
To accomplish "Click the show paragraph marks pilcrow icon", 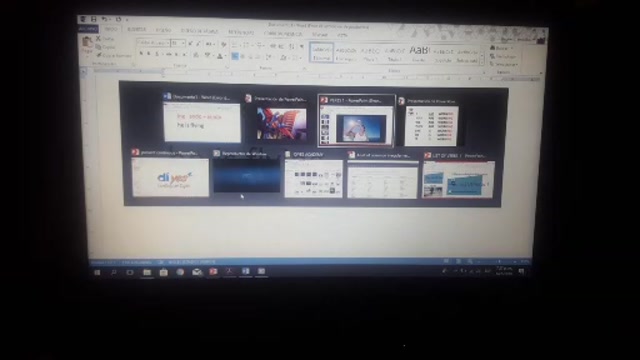I will click(x=301, y=47).
